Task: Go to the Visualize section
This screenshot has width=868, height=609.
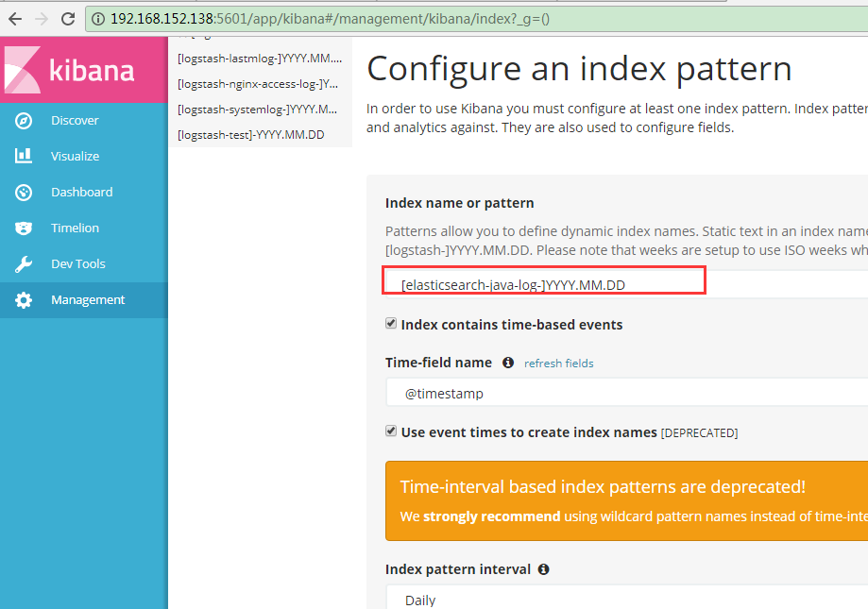Action: click(x=84, y=156)
